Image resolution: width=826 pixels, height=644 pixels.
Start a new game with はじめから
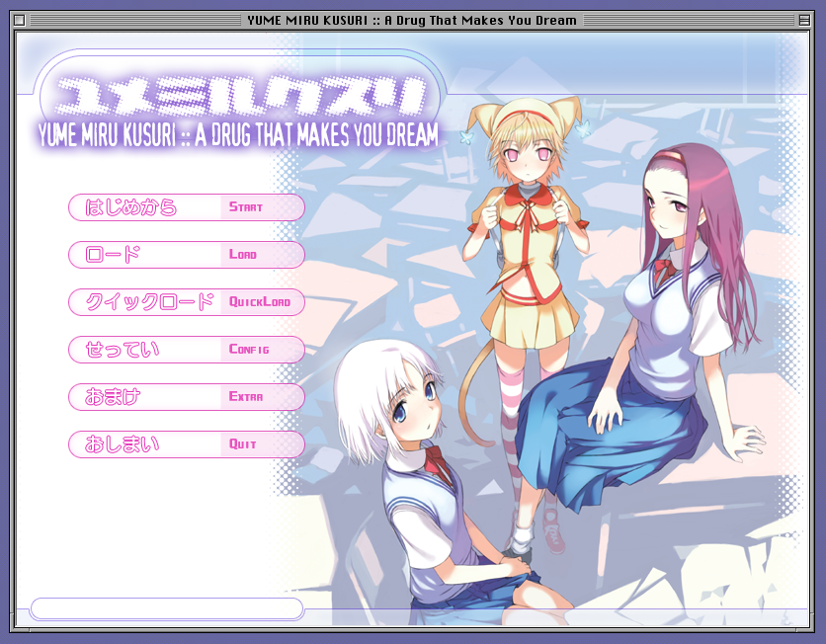tap(187, 207)
